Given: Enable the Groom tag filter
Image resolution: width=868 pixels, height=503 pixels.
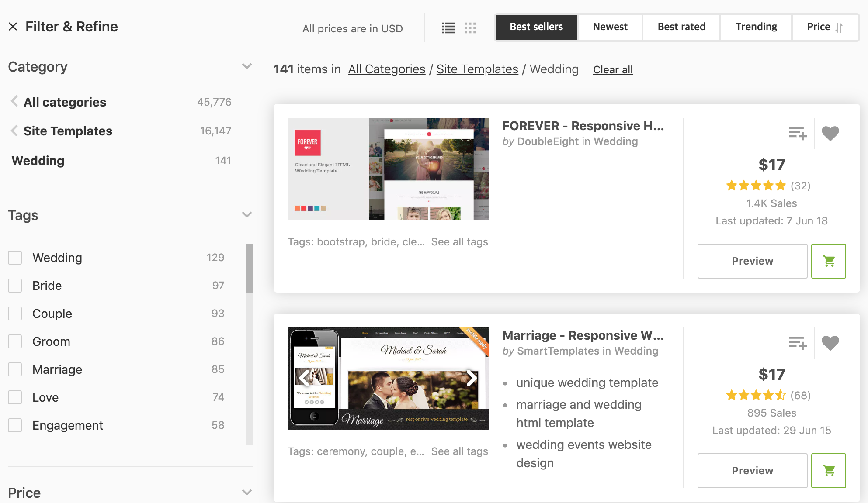Looking at the screenshot, I should (x=15, y=341).
